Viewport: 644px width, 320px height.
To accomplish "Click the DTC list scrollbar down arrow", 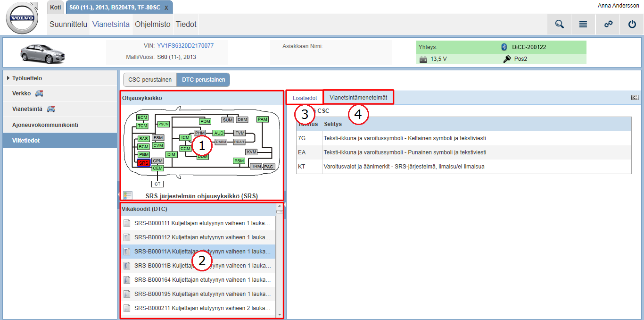I will 280,315.
